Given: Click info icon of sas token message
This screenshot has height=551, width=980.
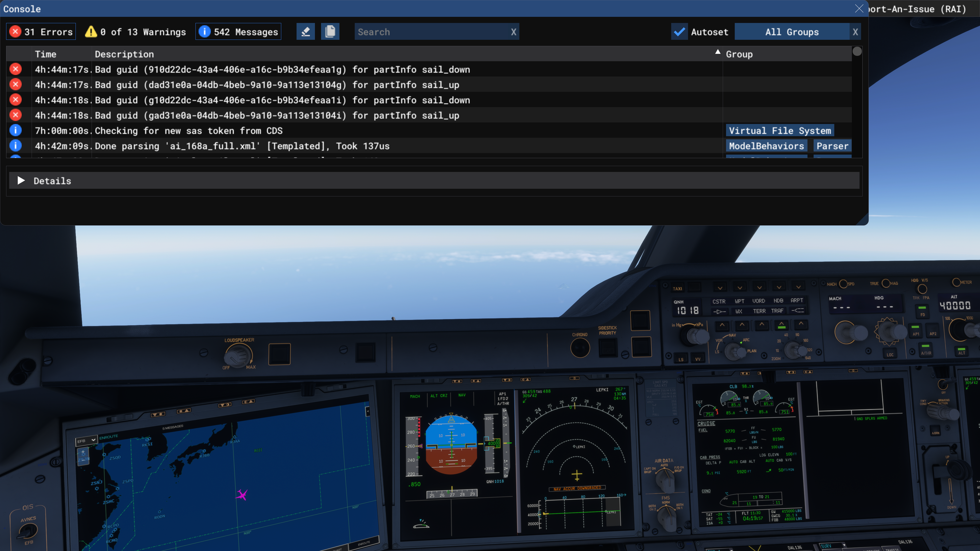Looking at the screenshot, I should [16, 130].
